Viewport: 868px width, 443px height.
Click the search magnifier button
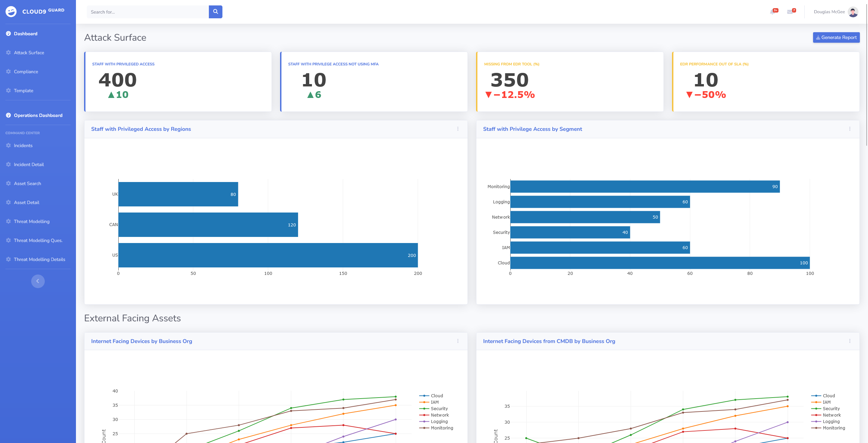[x=215, y=12]
